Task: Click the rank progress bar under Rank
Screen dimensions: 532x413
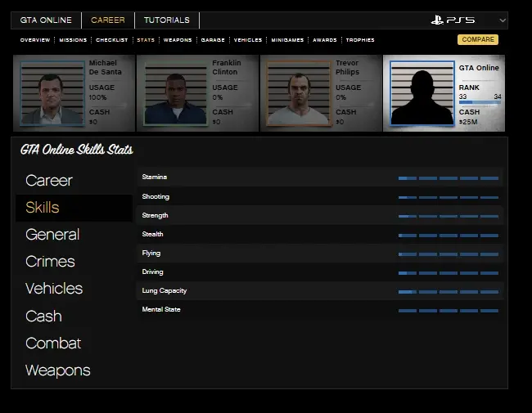Action: (x=480, y=103)
